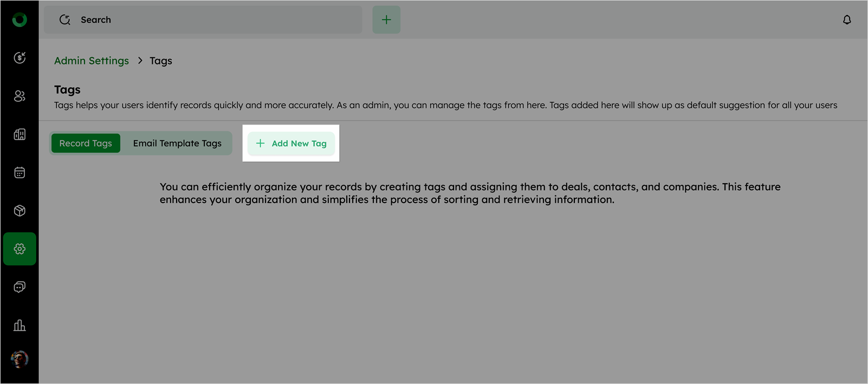
Task: Click the quick-add plus button beside search
Action: click(x=386, y=20)
